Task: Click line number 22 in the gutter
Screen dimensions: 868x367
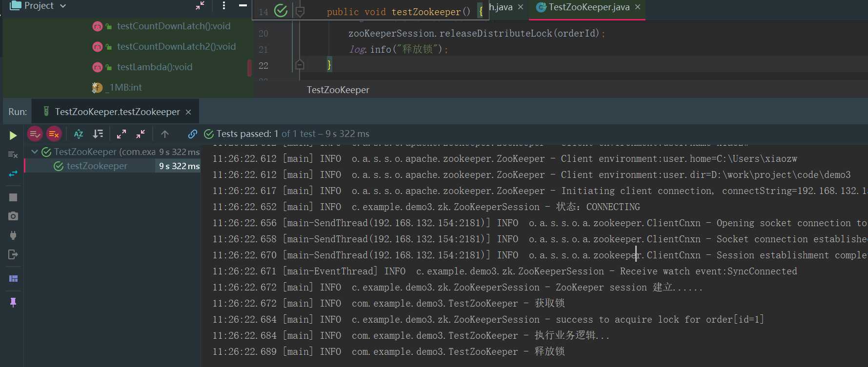Action: click(x=263, y=66)
